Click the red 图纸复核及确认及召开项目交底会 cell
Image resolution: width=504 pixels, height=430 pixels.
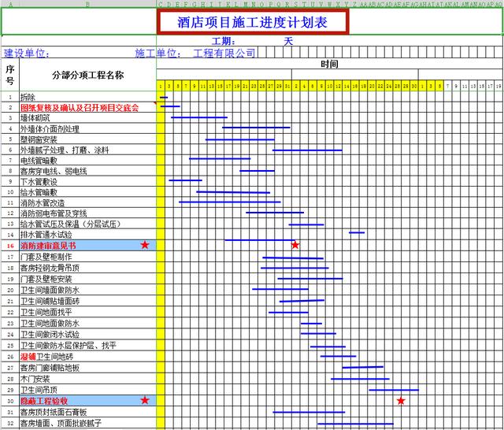pos(87,107)
